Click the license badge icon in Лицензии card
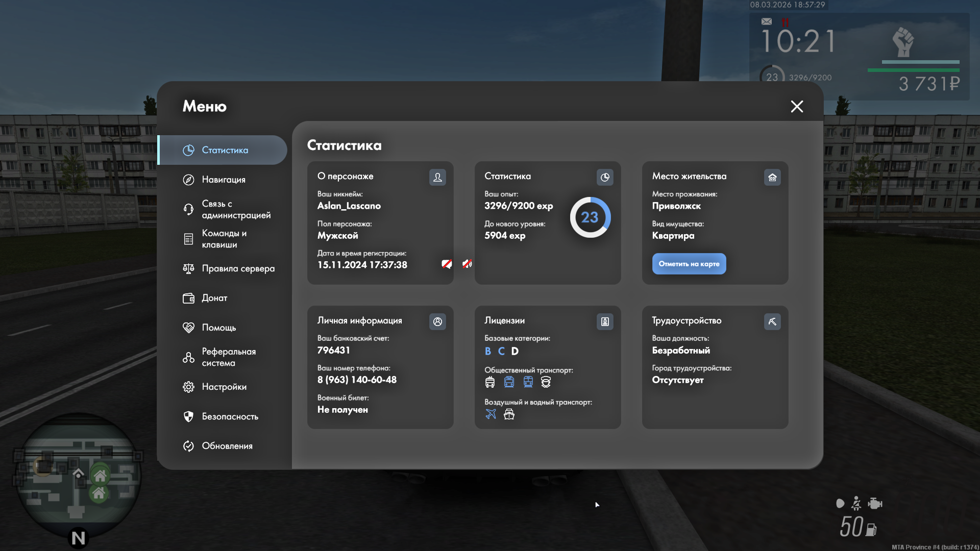The image size is (980, 551). 605,321
